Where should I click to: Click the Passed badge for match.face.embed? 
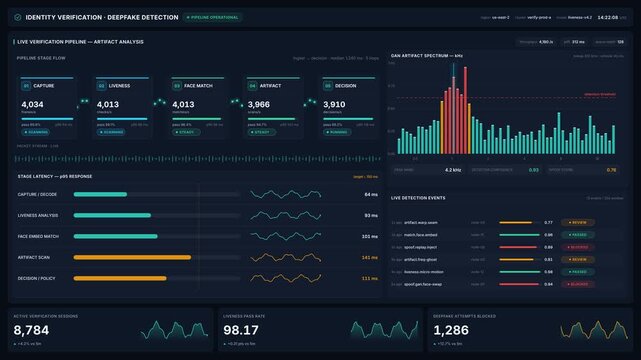578,235
